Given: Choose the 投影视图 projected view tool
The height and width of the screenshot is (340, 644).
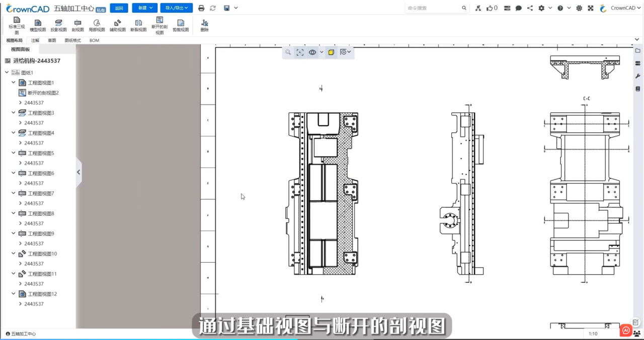Looking at the screenshot, I should (58, 26).
